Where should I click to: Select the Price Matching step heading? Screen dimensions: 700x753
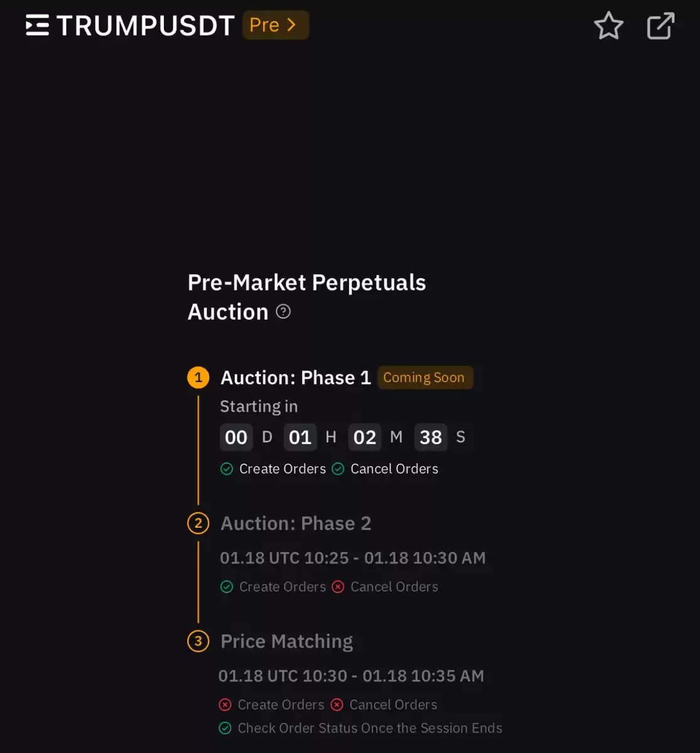(x=287, y=641)
